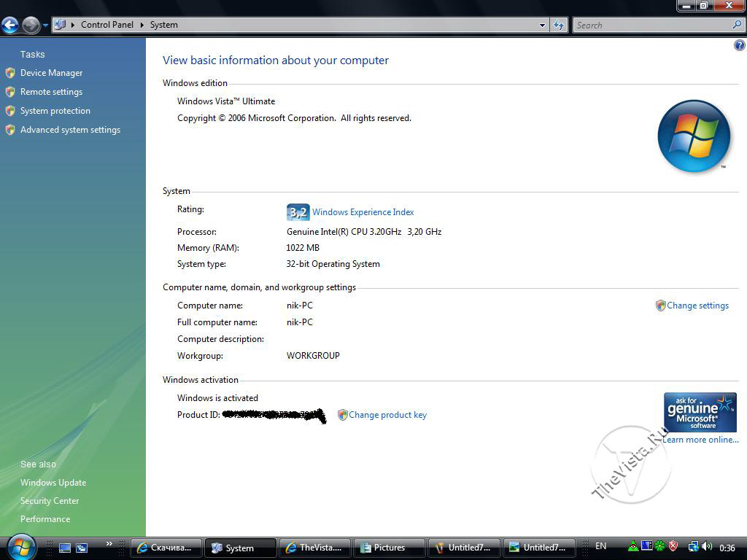Click the green flower ICQ tray icon
The image size is (747, 560).
tap(659, 546)
